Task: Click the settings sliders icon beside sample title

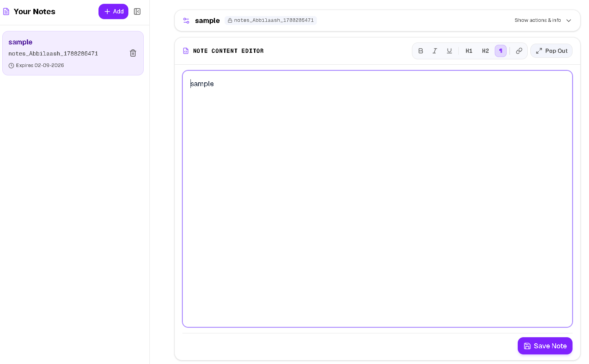Action: (186, 21)
